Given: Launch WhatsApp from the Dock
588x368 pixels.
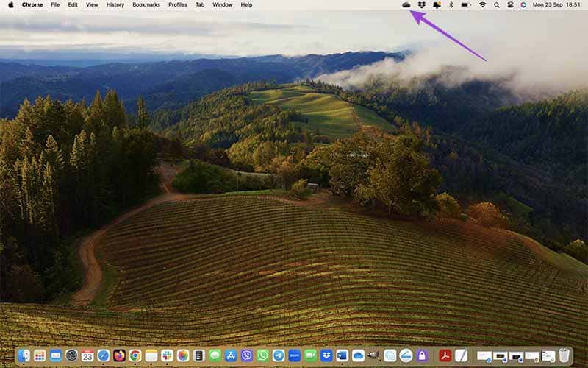Looking at the screenshot, I should 262,355.
